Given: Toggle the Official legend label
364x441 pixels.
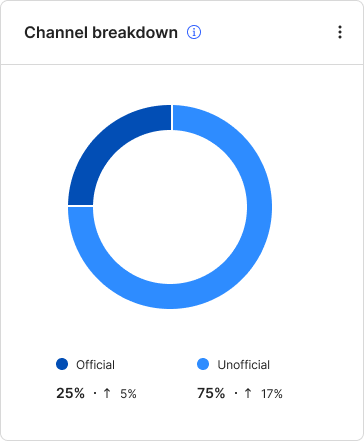Looking at the screenshot, I should pos(95,365).
